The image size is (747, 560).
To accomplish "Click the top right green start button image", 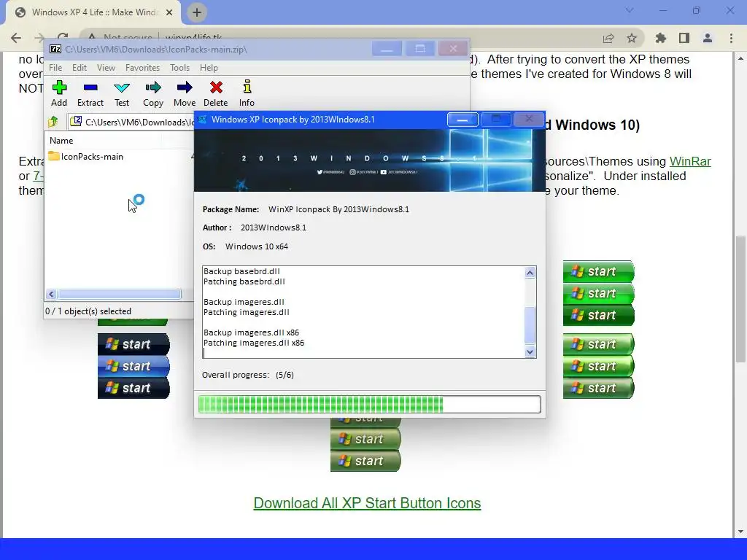I will click(598, 271).
